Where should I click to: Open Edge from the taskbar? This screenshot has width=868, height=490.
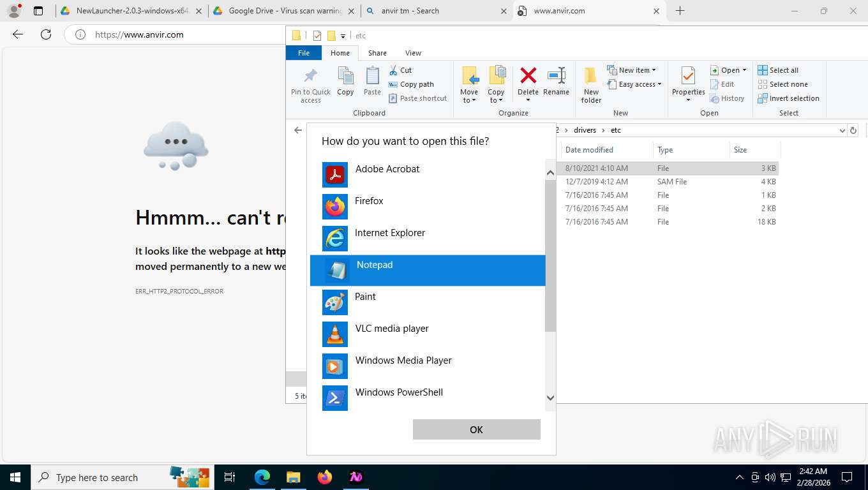point(262,477)
